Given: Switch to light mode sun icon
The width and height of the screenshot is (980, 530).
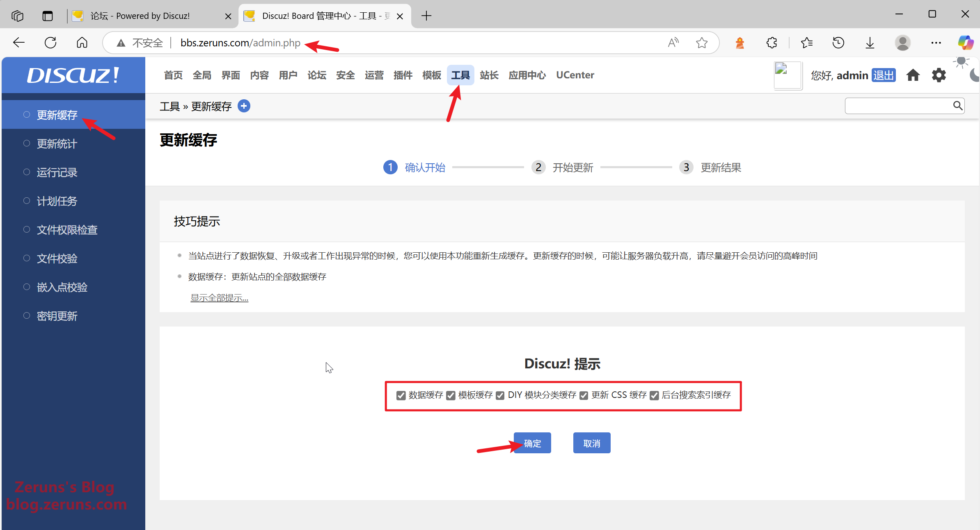Looking at the screenshot, I should [961, 62].
